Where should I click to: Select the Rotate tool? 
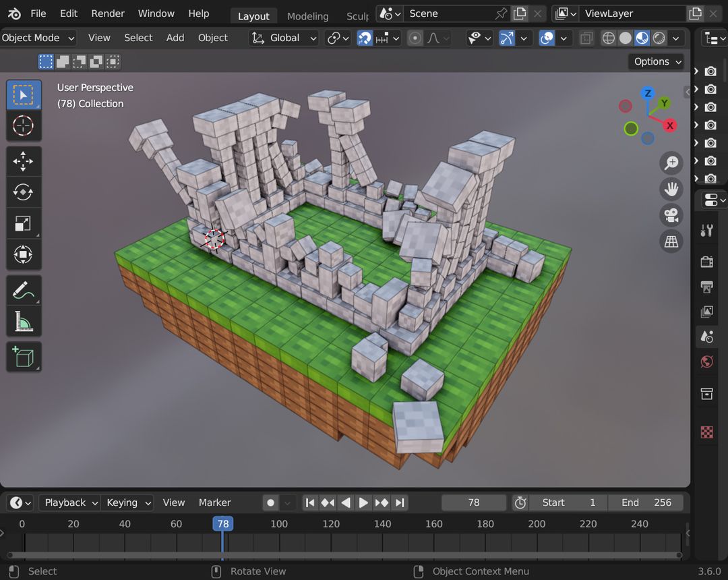[x=24, y=193]
